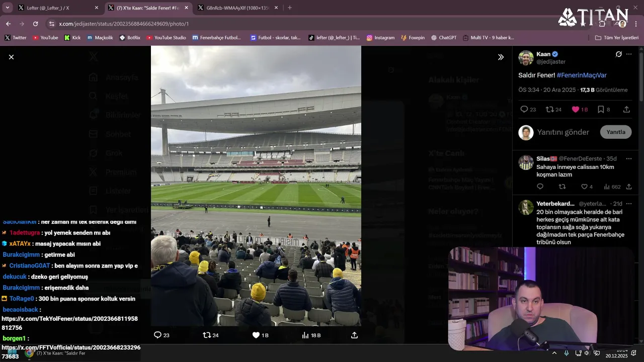Open Yeterbekard's comment options menu
The height and width of the screenshot is (362, 644).
(629, 204)
